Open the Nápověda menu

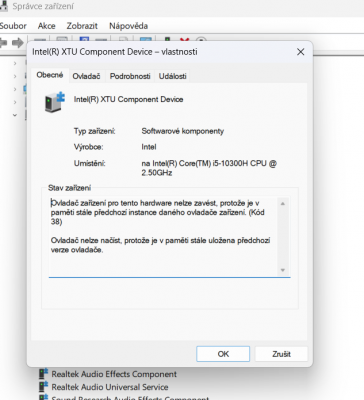click(128, 26)
